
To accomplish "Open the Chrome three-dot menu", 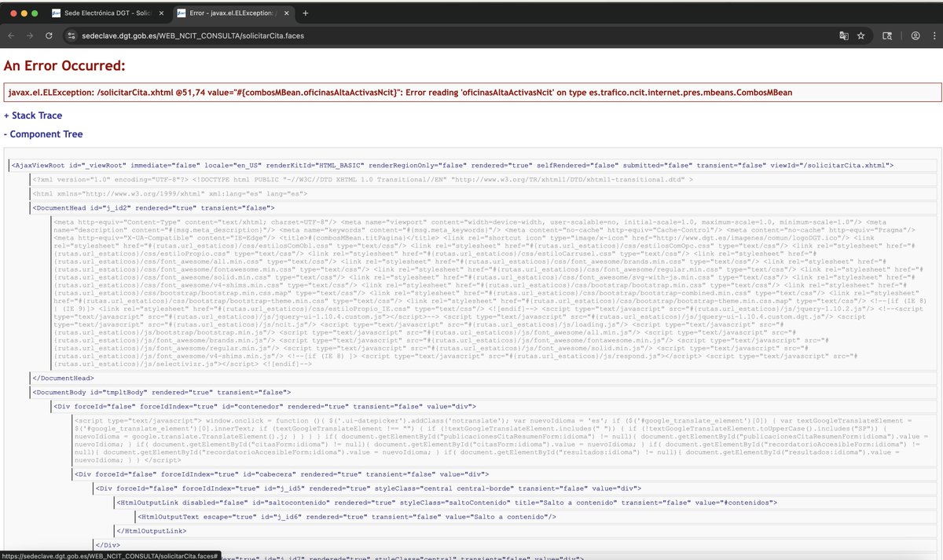I will tap(934, 35).
